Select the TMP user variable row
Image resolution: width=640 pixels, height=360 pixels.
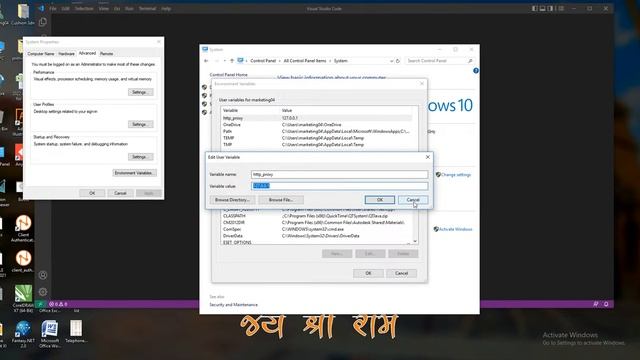317,144
